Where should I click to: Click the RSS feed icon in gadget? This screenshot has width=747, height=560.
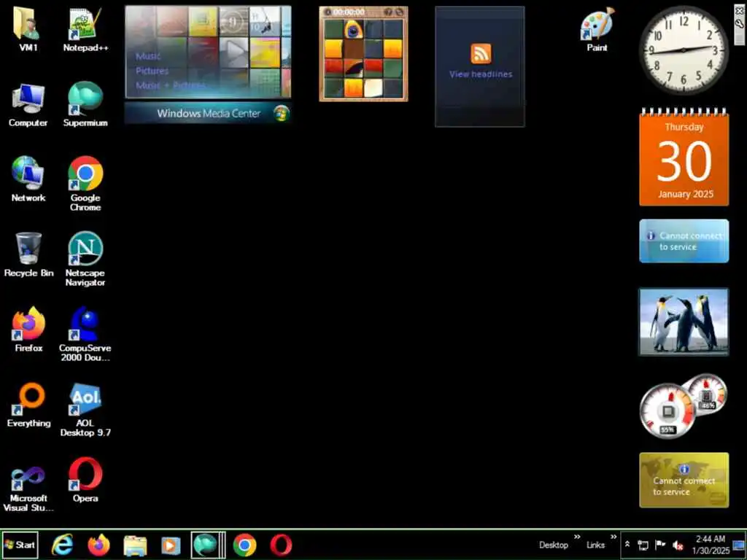(x=481, y=52)
